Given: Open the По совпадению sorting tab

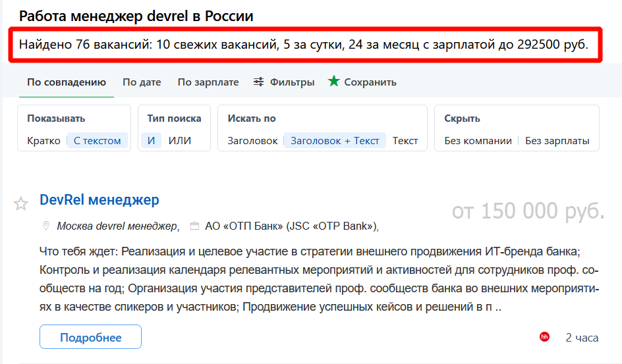Looking at the screenshot, I should coord(67,82).
